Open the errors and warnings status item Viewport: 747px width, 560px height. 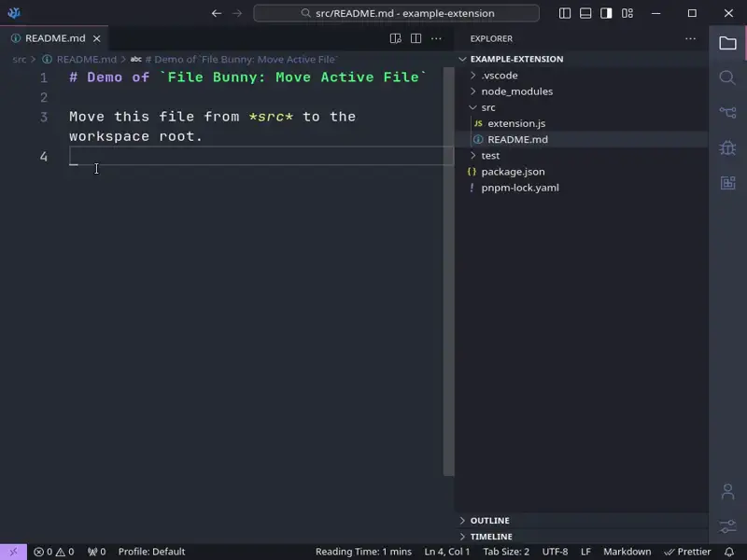54,552
